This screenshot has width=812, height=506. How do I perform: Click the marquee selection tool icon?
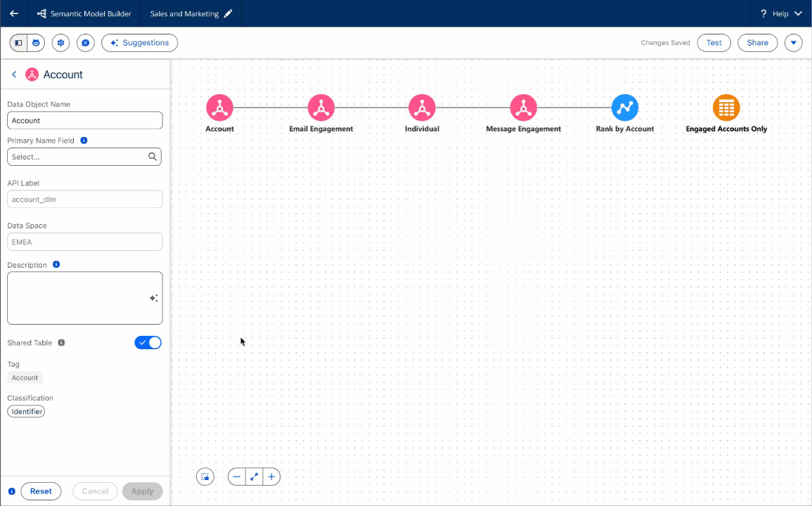[x=205, y=476]
